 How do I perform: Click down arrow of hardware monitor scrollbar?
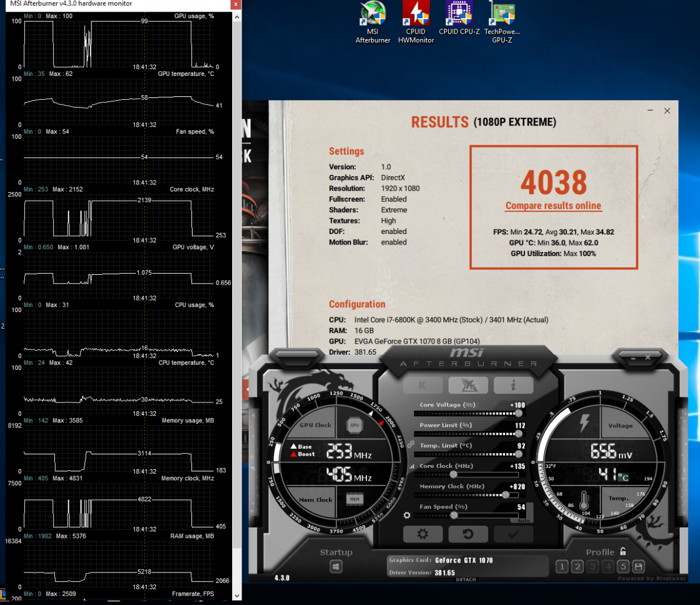click(x=237, y=596)
